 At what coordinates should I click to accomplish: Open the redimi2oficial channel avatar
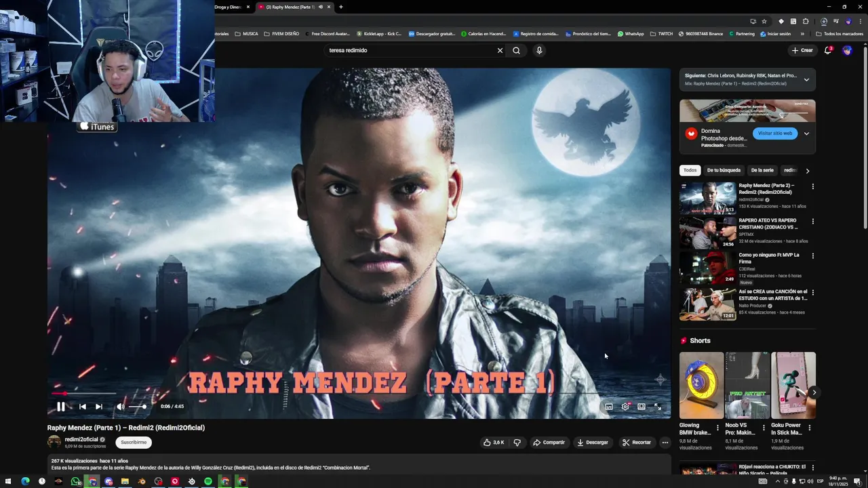tap(54, 442)
